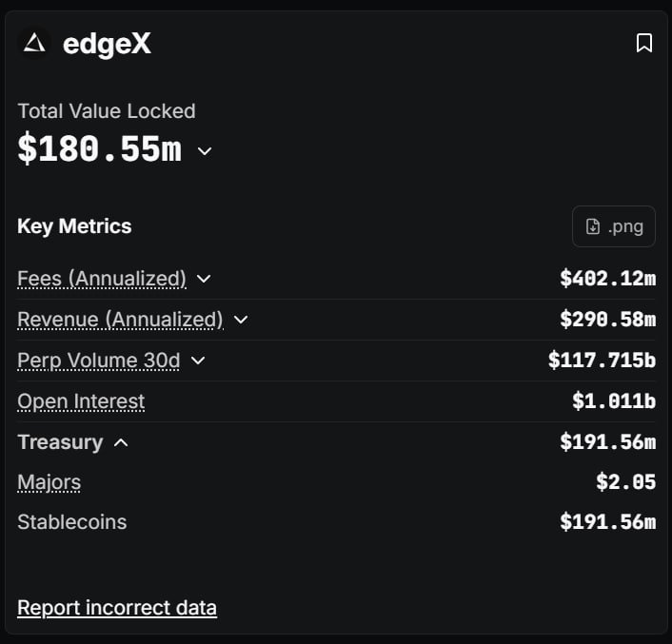This screenshot has height=644, width=672.
Task: Collapse the Treasury section chevron
Action: pos(121,442)
